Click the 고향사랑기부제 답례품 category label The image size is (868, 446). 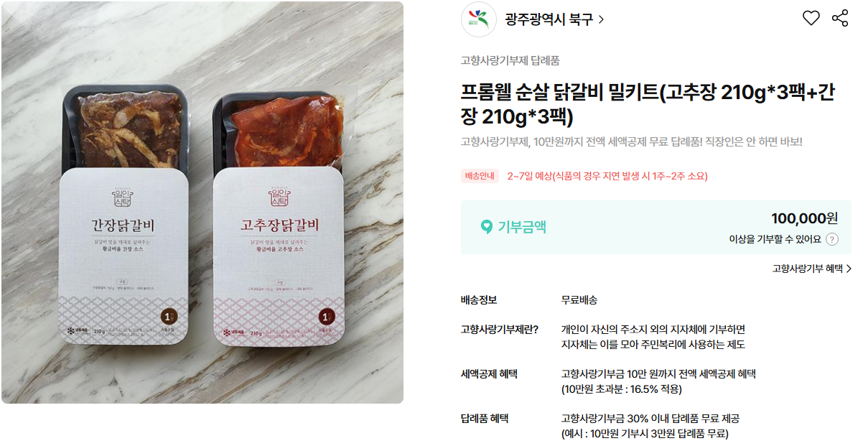point(510,60)
